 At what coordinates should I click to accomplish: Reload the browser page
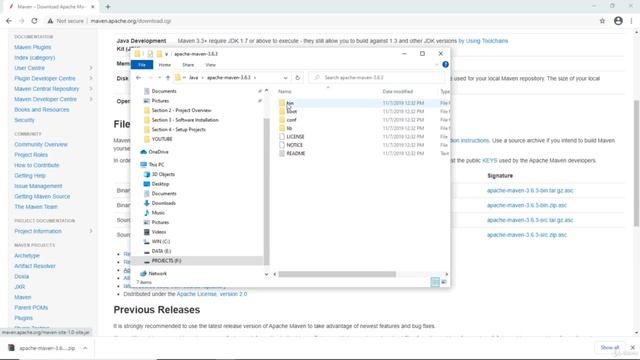(x=34, y=21)
